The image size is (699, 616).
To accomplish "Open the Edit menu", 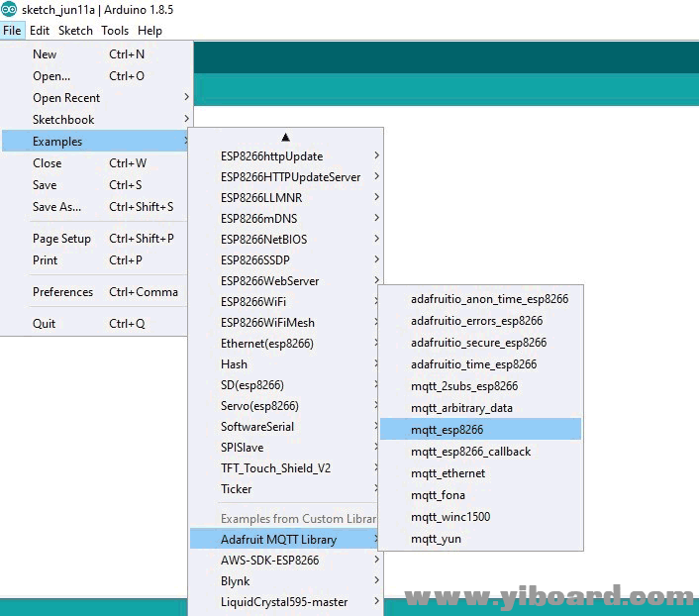I will (40, 31).
